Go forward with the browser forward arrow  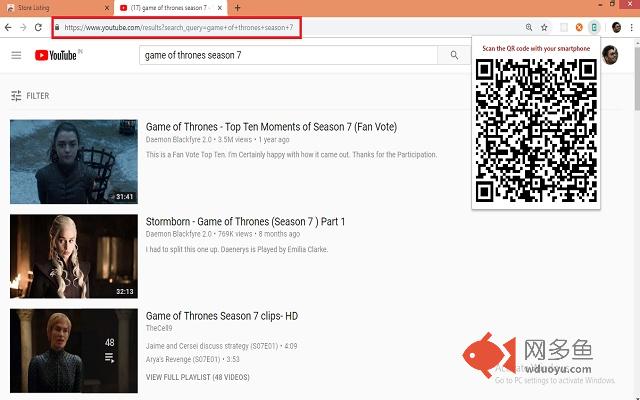[23, 27]
